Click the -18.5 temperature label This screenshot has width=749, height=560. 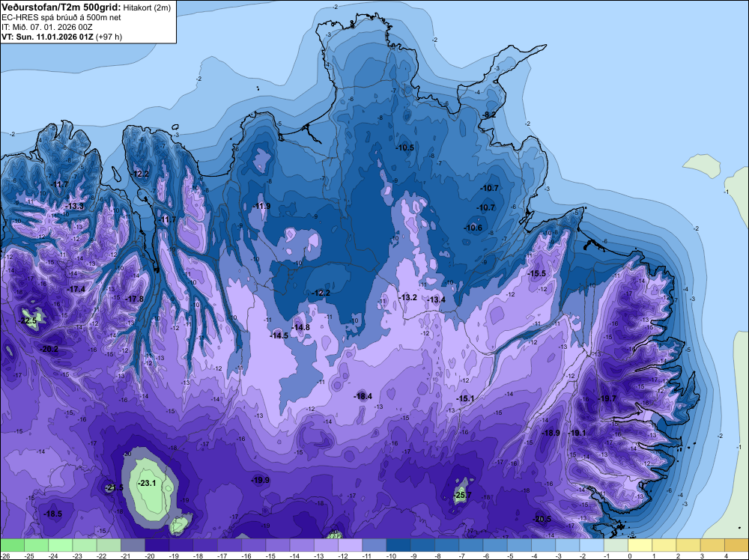tap(52, 514)
